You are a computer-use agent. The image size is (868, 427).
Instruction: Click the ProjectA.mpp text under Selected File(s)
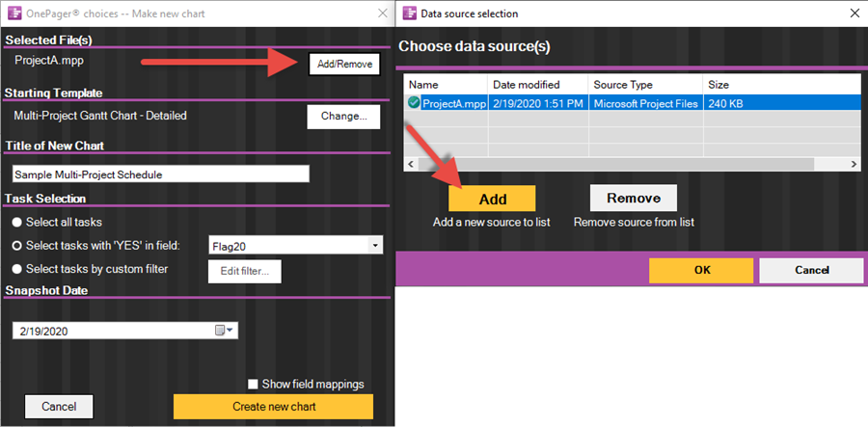49,61
